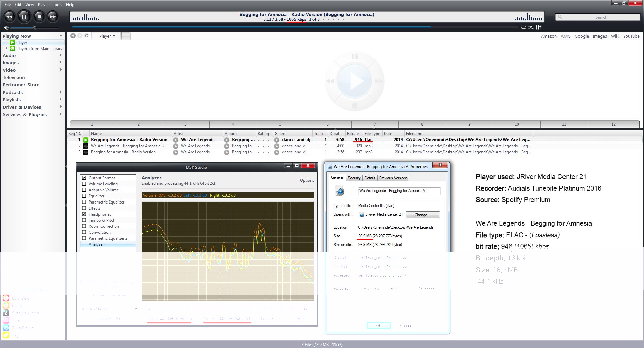Click the volume slider track
This screenshot has width=644, height=348.
tap(47, 28)
